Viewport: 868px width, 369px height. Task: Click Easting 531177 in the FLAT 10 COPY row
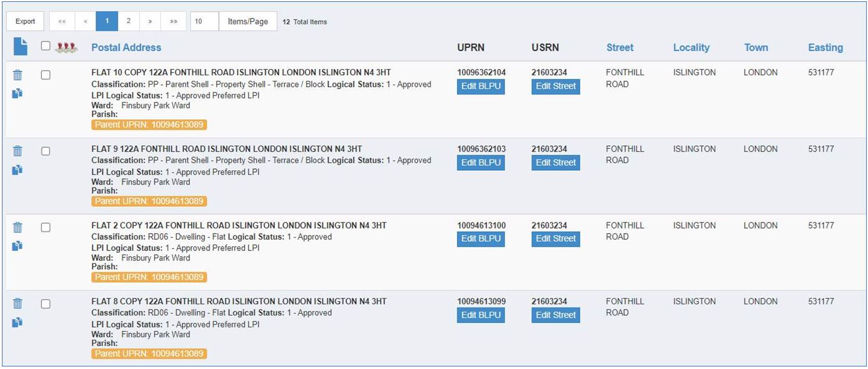[x=821, y=73]
